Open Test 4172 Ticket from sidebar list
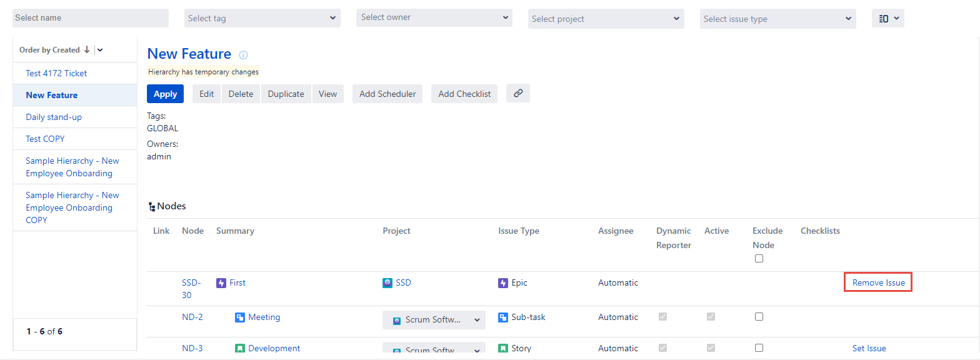The width and height of the screenshot is (980, 360). (56, 74)
